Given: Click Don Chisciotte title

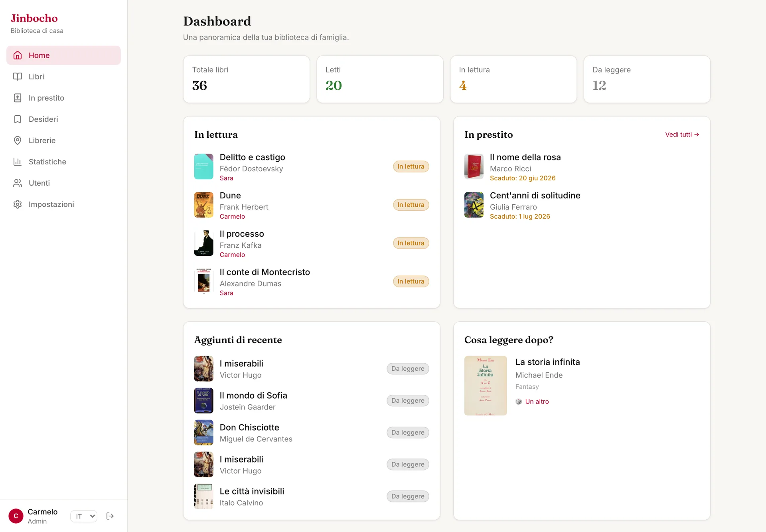Looking at the screenshot, I should click(249, 427).
